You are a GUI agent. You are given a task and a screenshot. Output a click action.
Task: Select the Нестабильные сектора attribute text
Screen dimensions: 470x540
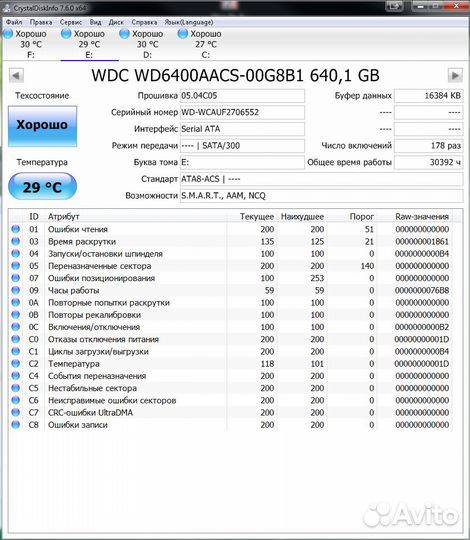tap(92, 388)
